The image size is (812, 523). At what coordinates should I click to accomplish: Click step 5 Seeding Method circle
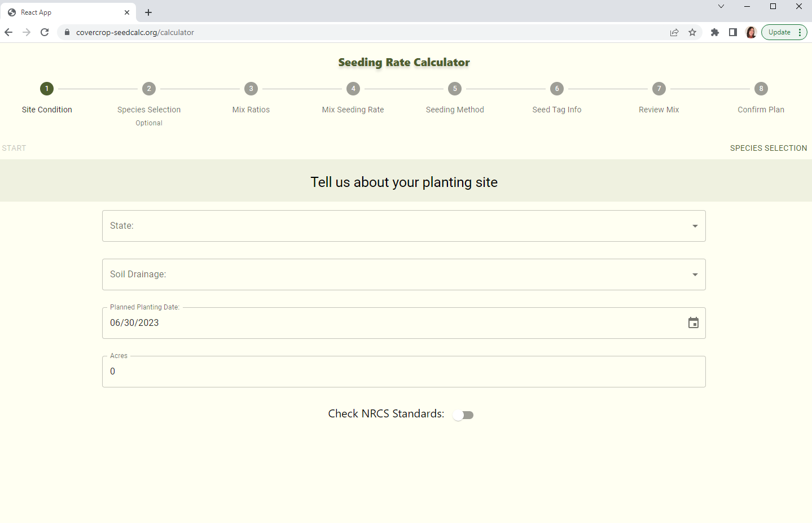tap(454, 89)
